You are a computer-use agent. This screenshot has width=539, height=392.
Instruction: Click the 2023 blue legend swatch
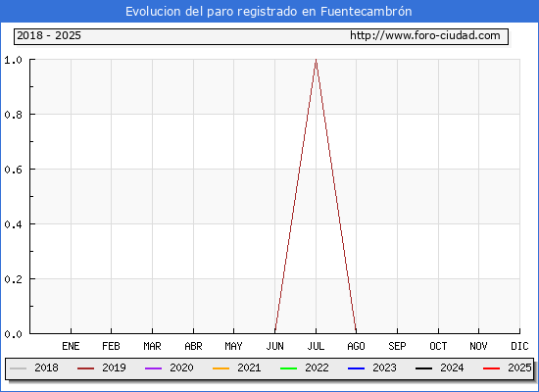tap(356, 368)
